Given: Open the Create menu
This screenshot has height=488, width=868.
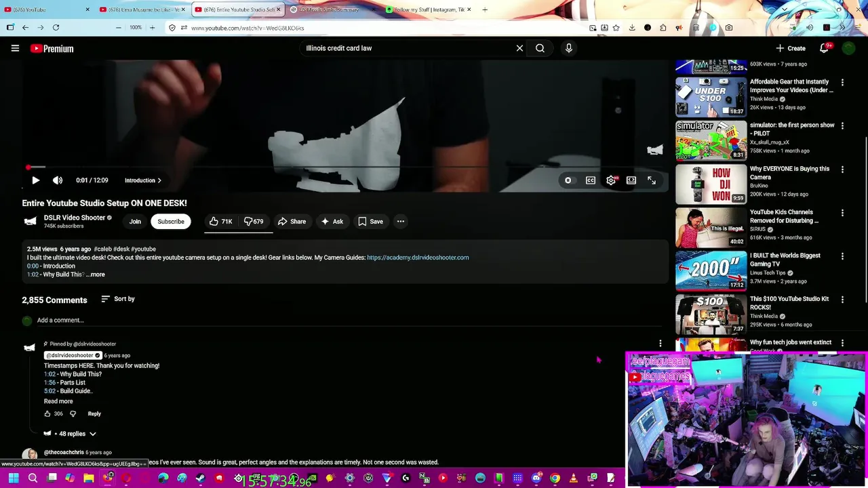Looking at the screenshot, I should (x=791, y=49).
